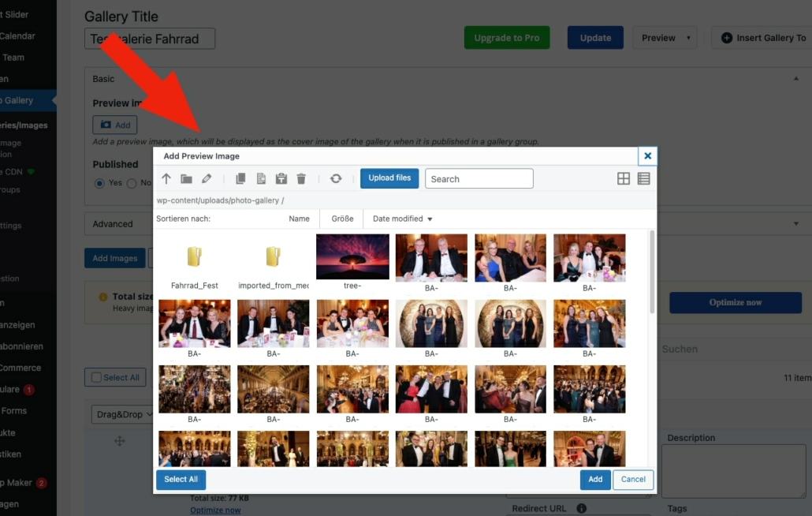
Task: Select the Published Yes radio button
Action: (99, 183)
